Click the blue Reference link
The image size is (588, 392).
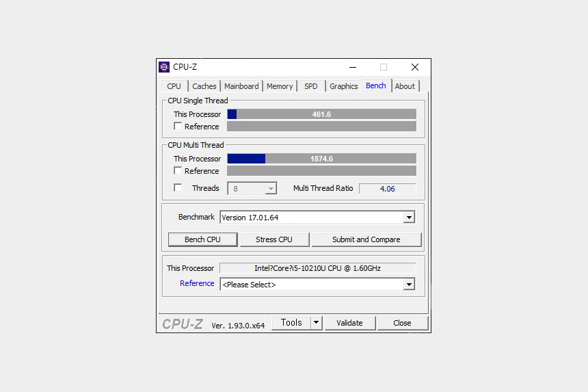coord(197,283)
